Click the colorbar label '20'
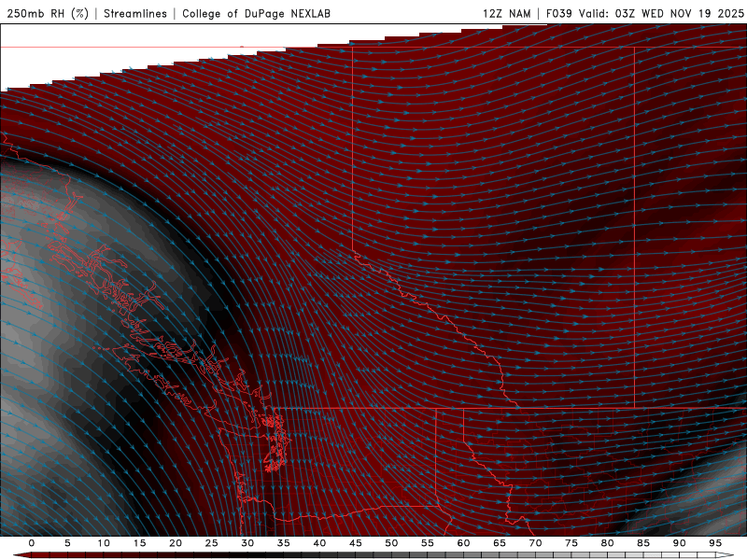The image size is (747, 560). coord(176,543)
